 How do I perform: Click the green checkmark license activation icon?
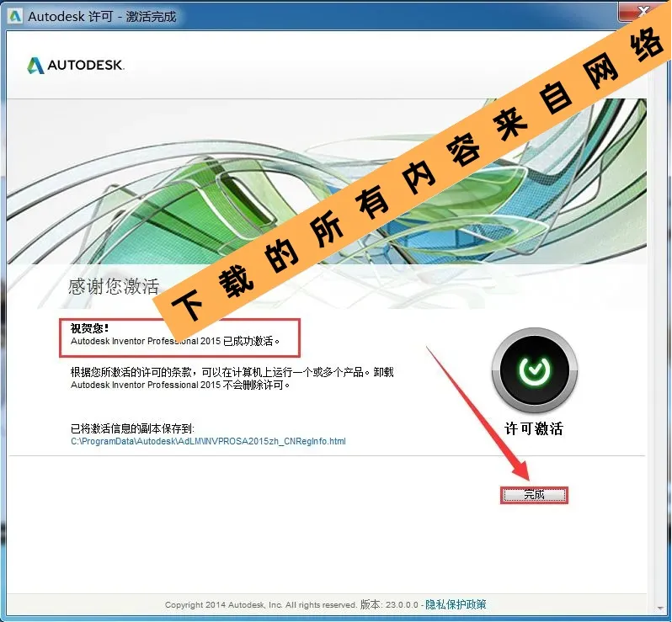pyautogui.click(x=535, y=370)
